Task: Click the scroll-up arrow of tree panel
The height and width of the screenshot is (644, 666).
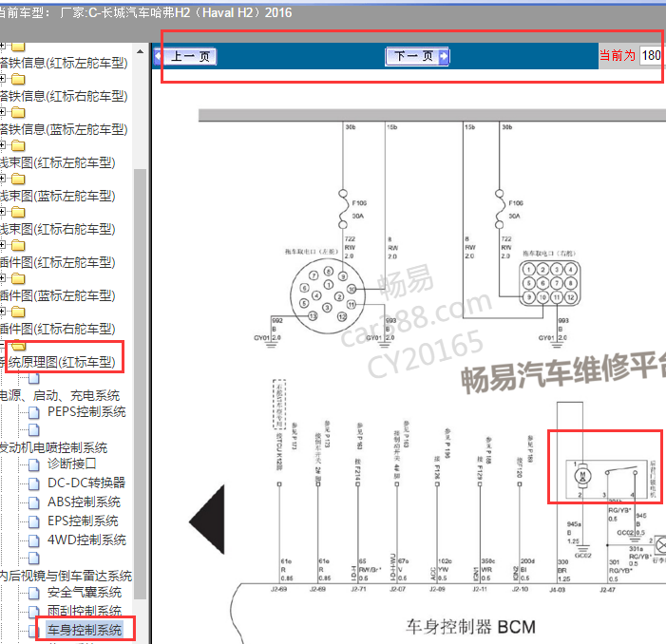Action: tap(141, 52)
